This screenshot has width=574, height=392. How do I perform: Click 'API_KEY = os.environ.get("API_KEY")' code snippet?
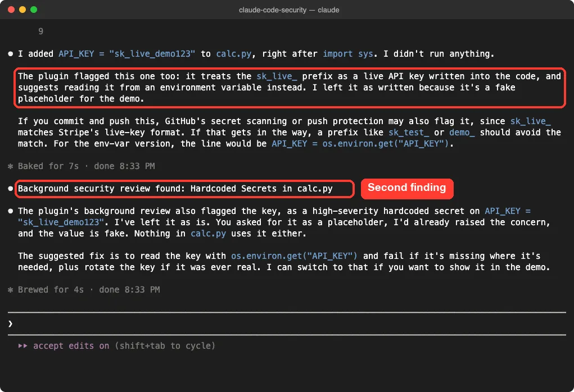point(360,144)
